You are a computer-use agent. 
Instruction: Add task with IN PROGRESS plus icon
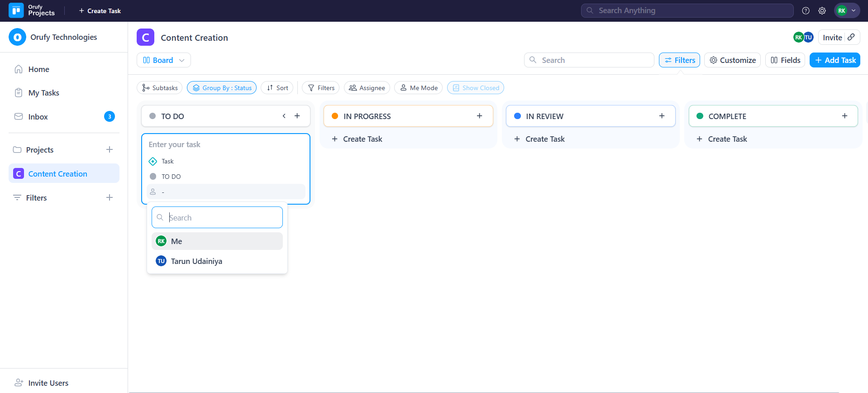[x=479, y=116]
